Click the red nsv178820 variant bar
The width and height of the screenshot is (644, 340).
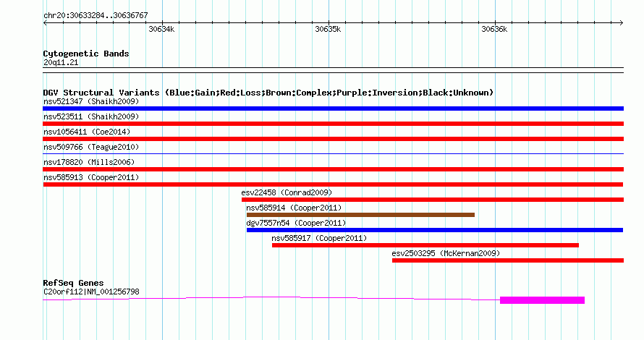pyautogui.click(x=333, y=169)
